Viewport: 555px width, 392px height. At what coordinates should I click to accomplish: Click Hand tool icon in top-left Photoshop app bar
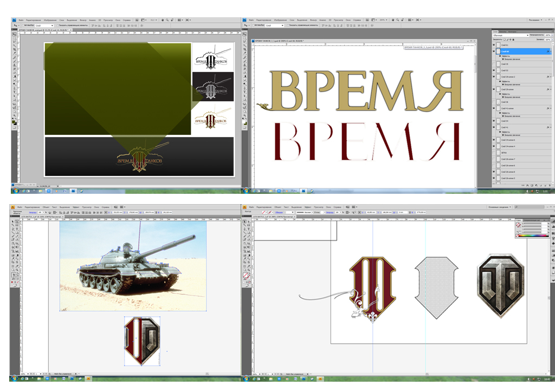pyautogui.click(x=163, y=20)
